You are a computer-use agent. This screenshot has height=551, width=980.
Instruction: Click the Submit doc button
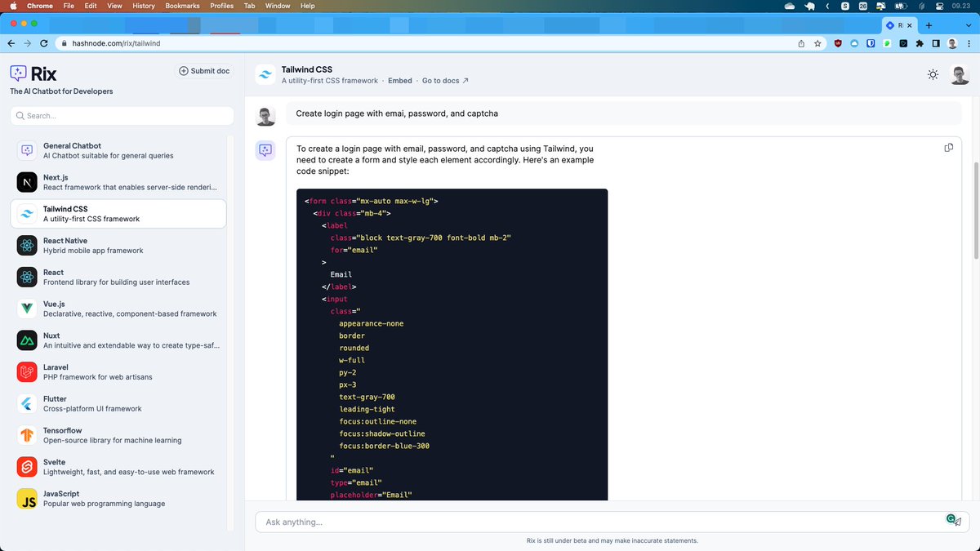[204, 71]
